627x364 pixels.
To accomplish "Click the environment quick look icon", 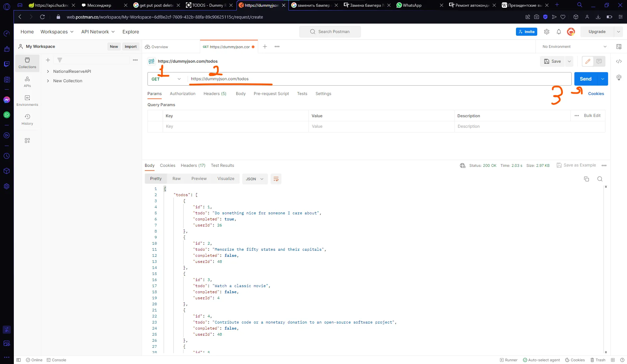I will pos(619,47).
